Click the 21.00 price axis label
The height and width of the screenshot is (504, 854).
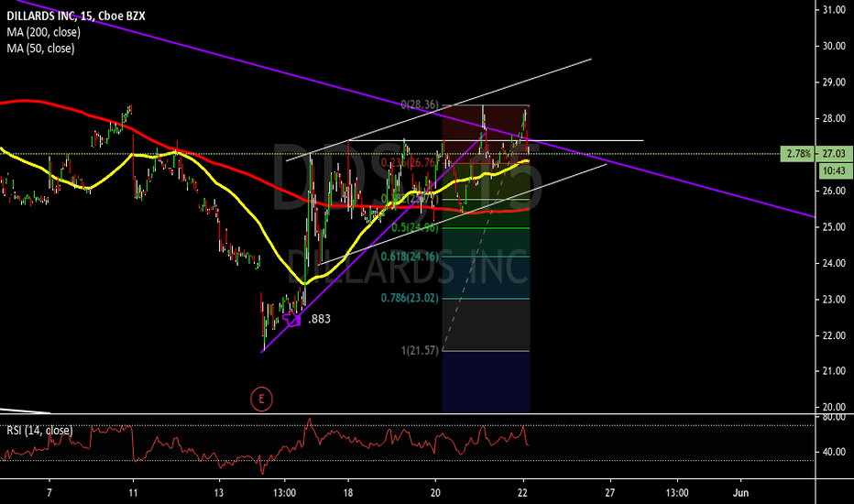tap(834, 371)
